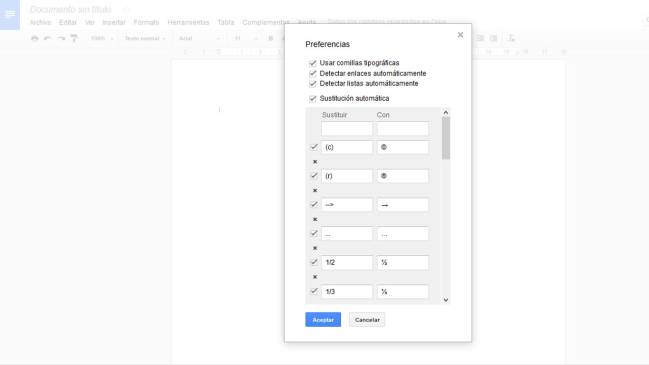Image resolution: width=649 pixels, height=365 pixels.
Task: Edit the ½ replacement field
Action: point(403,262)
